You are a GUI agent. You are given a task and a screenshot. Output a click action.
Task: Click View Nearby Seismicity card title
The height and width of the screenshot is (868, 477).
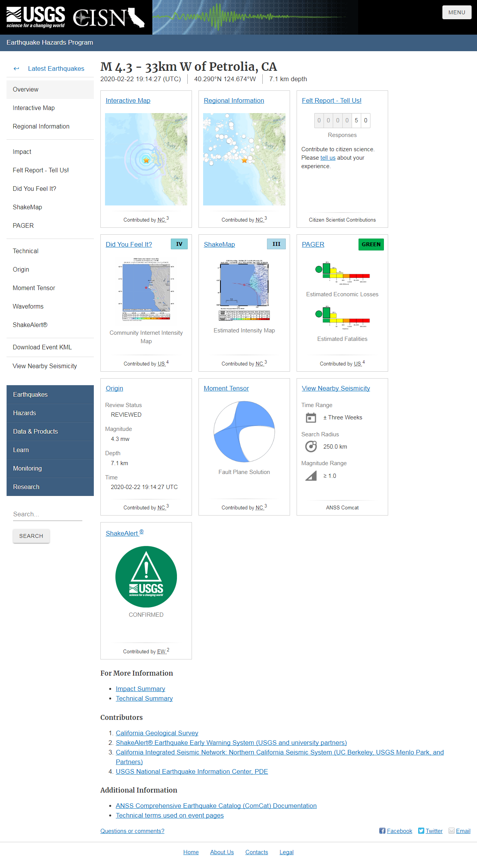pos(336,388)
